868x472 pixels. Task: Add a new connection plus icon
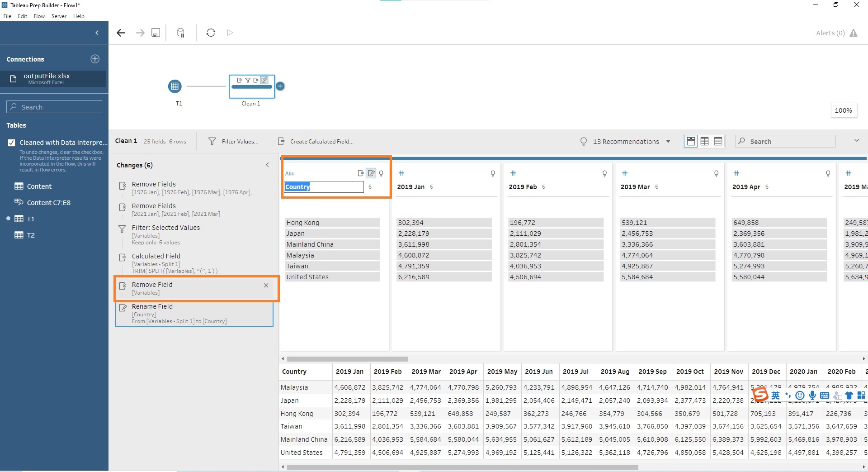pos(95,59)
